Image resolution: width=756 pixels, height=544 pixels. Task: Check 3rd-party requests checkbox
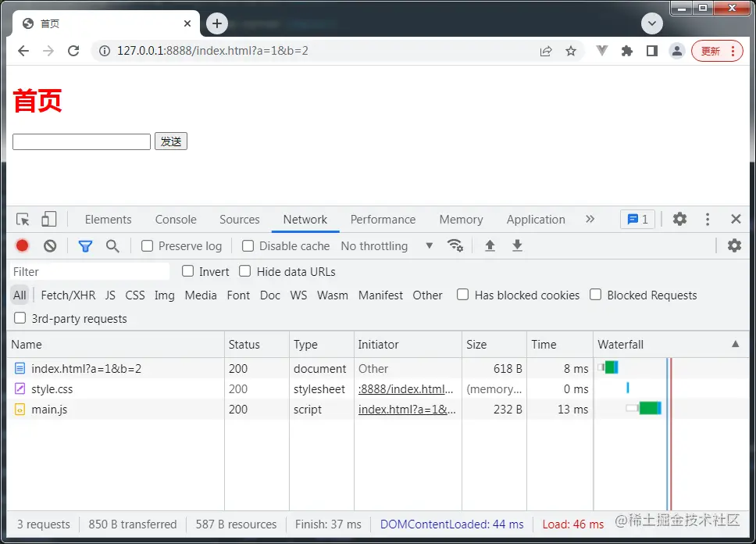coord(20,318)
